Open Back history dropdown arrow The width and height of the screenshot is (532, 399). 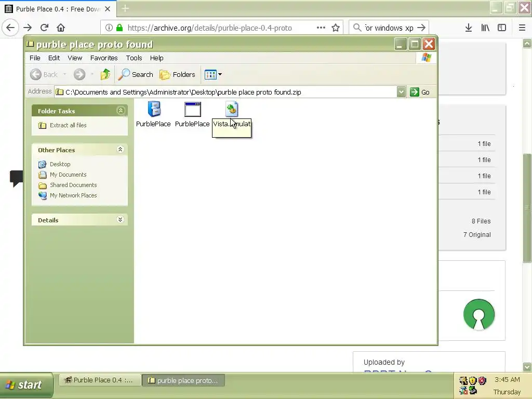64,74
